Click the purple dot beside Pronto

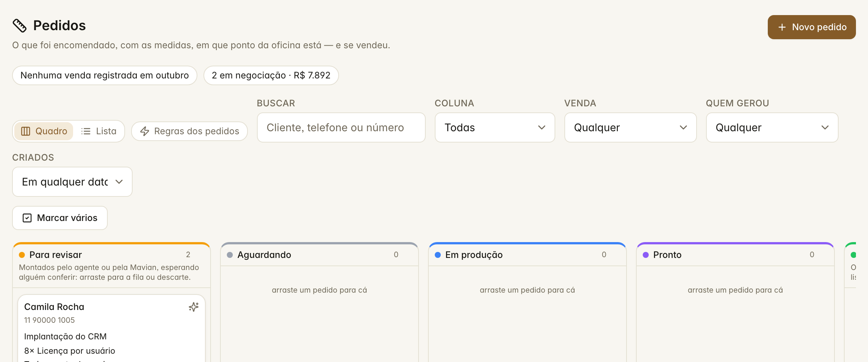[x=646, y=255]
